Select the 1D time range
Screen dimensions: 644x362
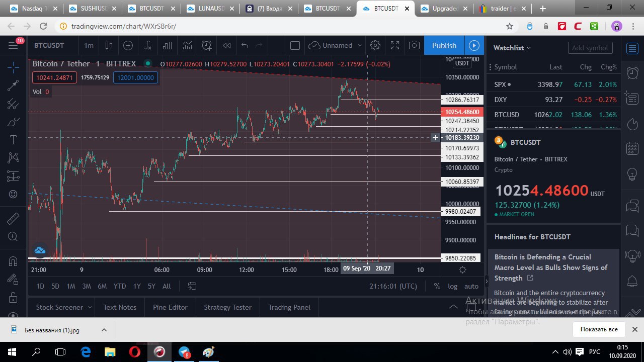40,286
